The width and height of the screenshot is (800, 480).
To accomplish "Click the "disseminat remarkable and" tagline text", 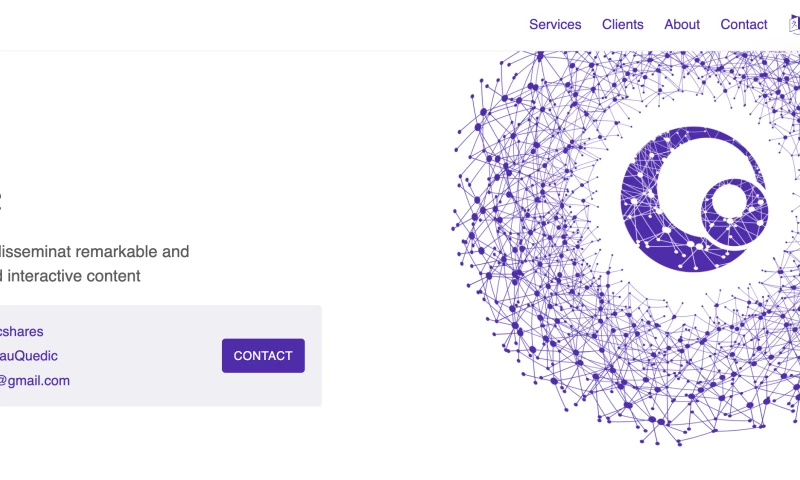I will coord(95,252).
